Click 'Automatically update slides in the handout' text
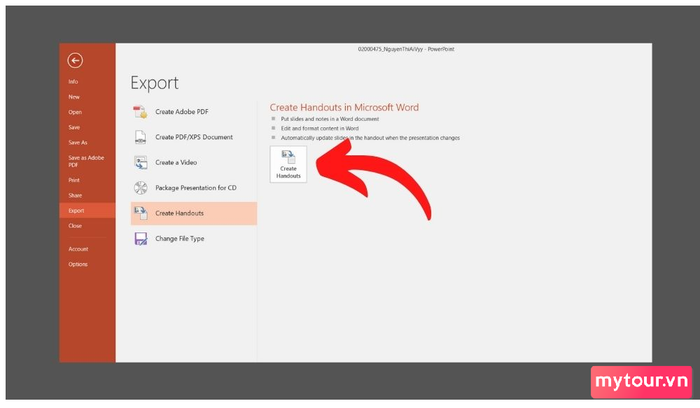This screenshot has height=408, width=700. pyautogui.click(x=370, y=138)
